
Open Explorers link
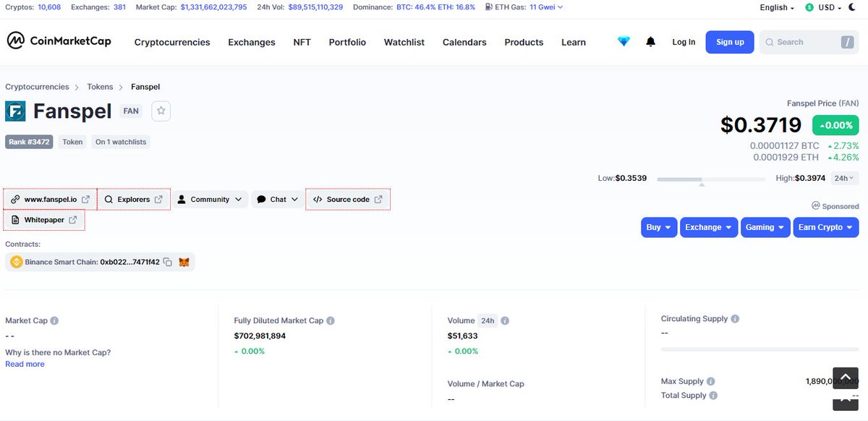click(134, 200)
